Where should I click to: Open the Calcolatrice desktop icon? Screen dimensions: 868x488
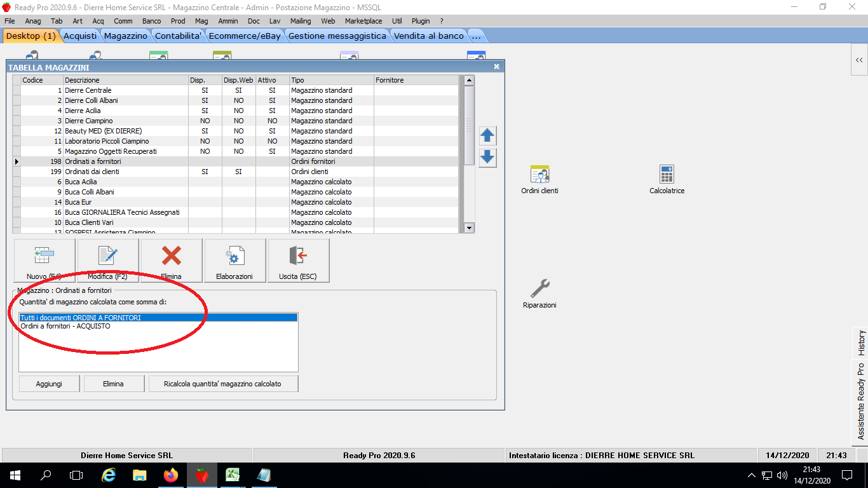[x=667, y=179]
